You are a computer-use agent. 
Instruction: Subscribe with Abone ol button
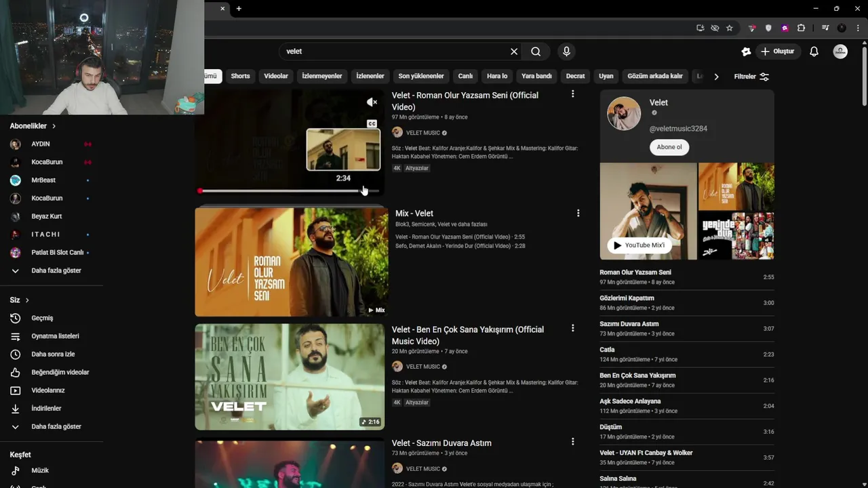tap(669, 147)
